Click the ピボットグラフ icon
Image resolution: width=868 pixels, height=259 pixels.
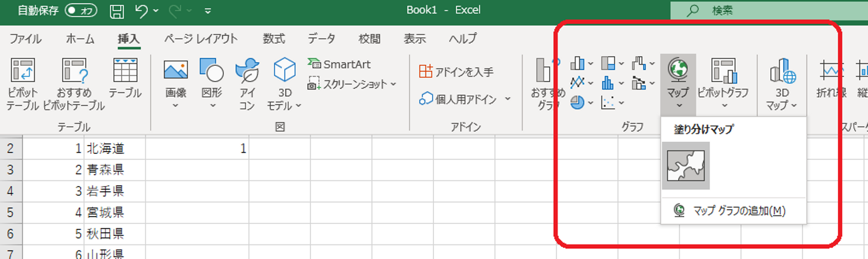pyautogui.click(x=723, y=71)
